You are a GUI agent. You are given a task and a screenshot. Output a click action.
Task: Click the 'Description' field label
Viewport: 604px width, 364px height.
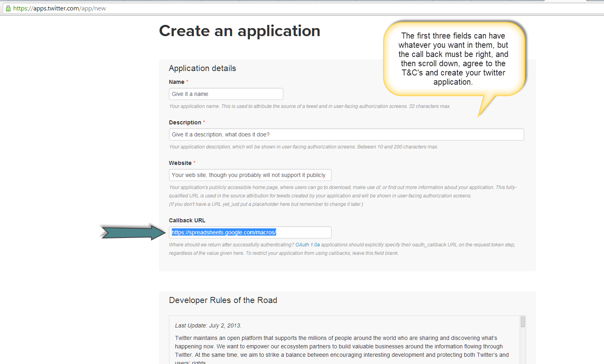click(x=185, y=122)
